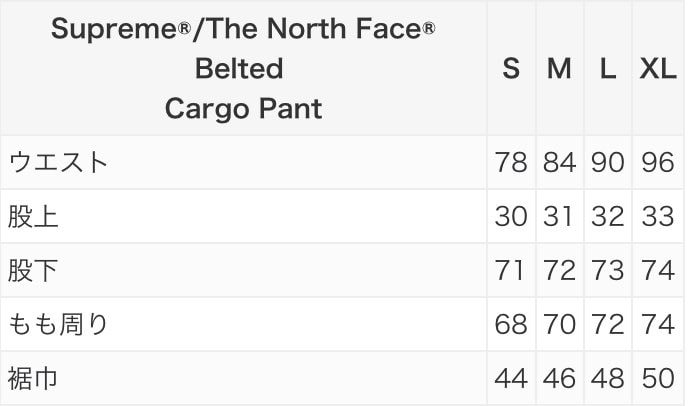Select the 股上 row label
The image size is (688, 406).
coord(33,216)
